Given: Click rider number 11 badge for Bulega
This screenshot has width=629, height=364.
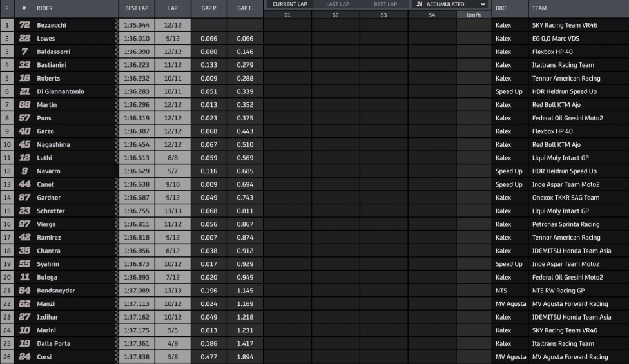Looking at the screenshot, I should 24,276.
